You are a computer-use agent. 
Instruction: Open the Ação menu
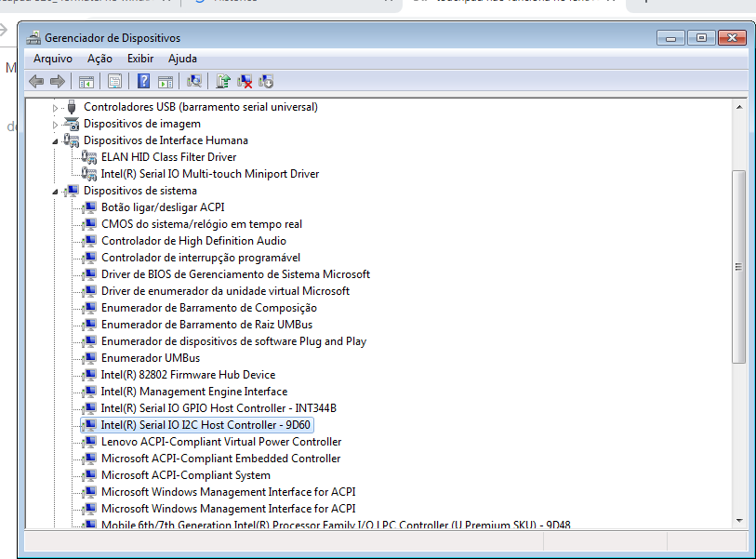click(x=99, y=59)
